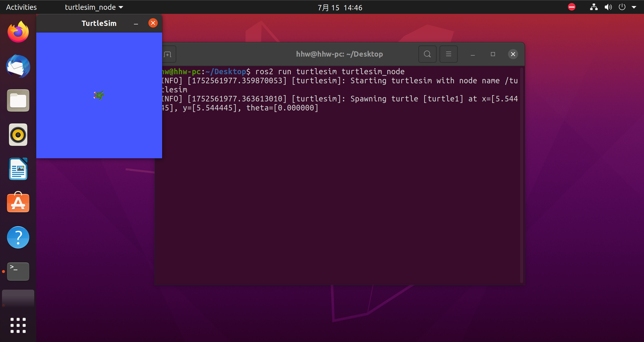The width and height of the screenshot is (644, 342).
Task: Click the TurtleSim title bar text
Action: (99, 23)
